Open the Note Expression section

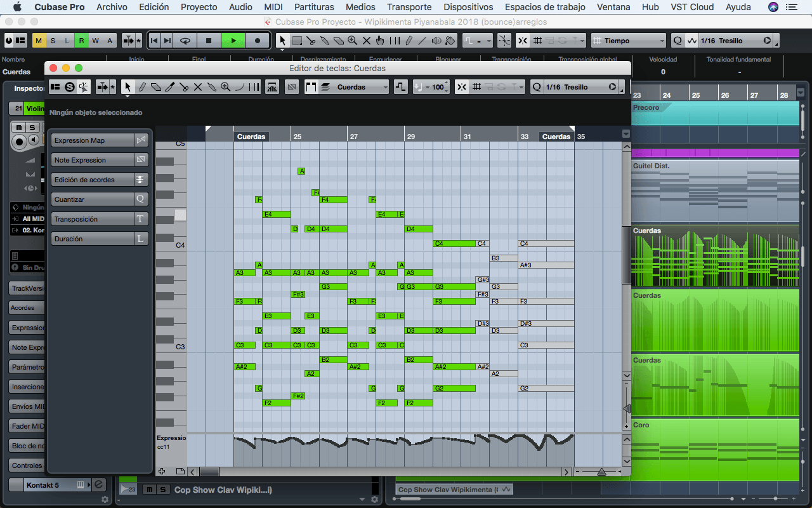point(100,160)
